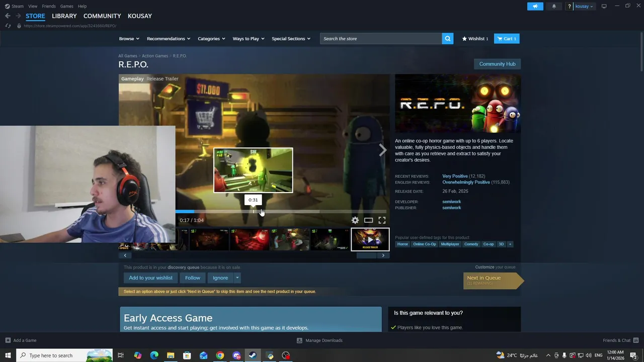This screenshot has height=362, width=644.
Task: Open Windows Start menu
Action: (x=8, y=355)
